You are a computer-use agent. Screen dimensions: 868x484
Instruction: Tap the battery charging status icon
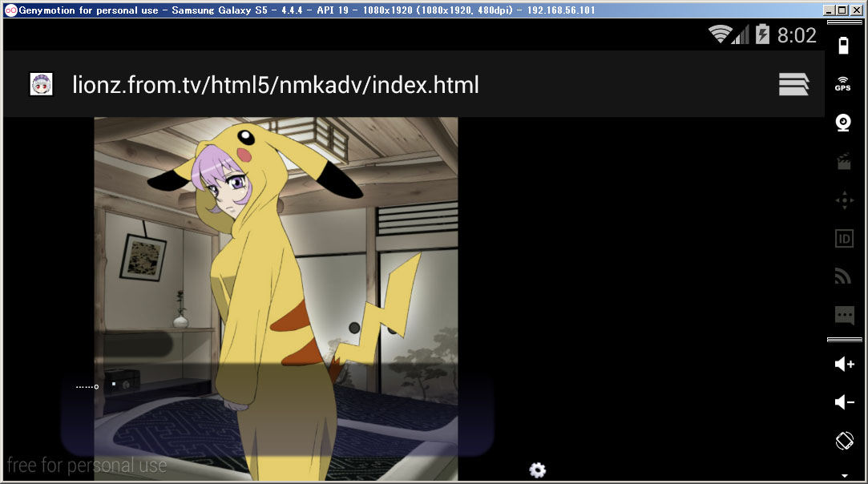click(762, 34)
